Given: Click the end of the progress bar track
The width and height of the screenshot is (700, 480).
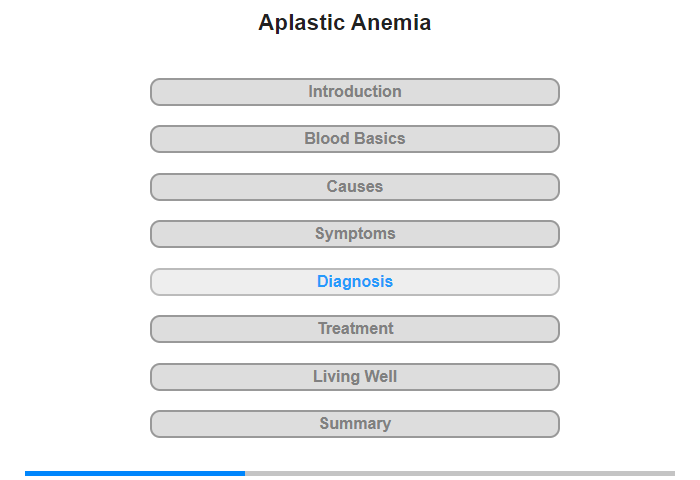Looking at the screenshot, I should coord(673,473).
